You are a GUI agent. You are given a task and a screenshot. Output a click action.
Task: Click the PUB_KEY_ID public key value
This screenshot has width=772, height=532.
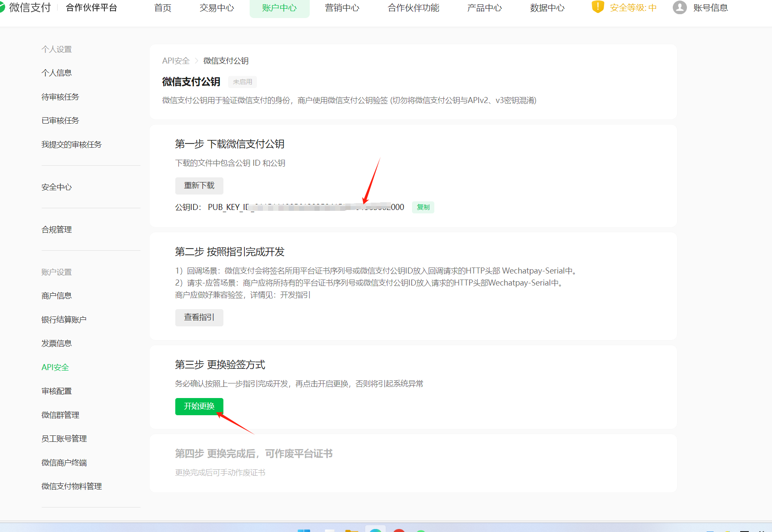click(306, 207)
